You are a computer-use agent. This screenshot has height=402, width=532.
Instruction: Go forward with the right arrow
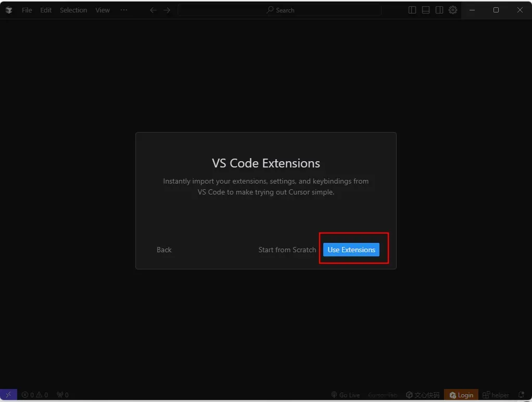pyautogui.click(x=167, y=10)
